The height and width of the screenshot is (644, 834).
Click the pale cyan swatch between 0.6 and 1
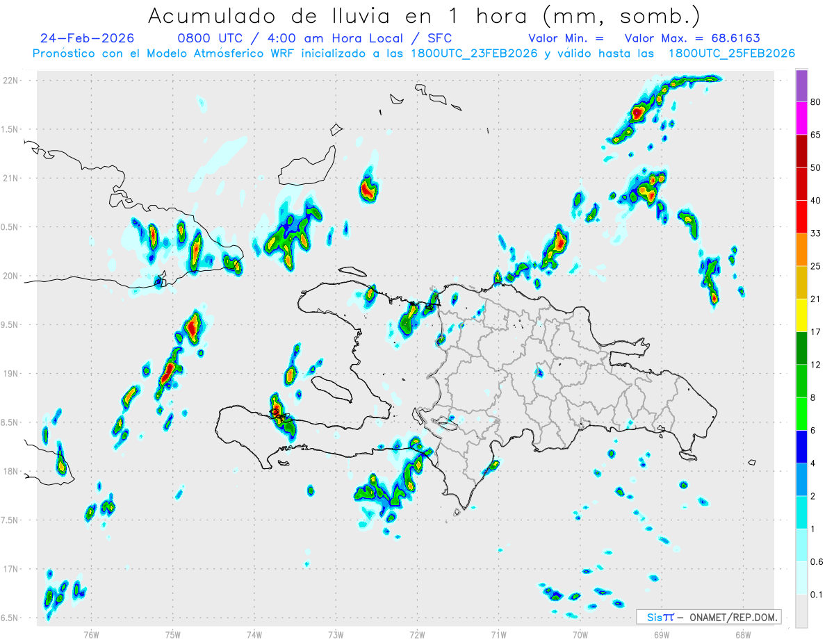point(801,545)
